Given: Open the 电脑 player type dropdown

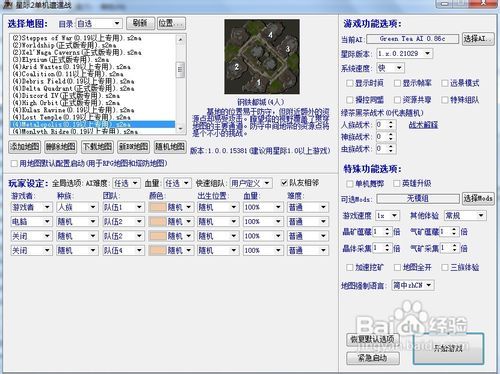Looking at the screenshot, I should point(31,222).
